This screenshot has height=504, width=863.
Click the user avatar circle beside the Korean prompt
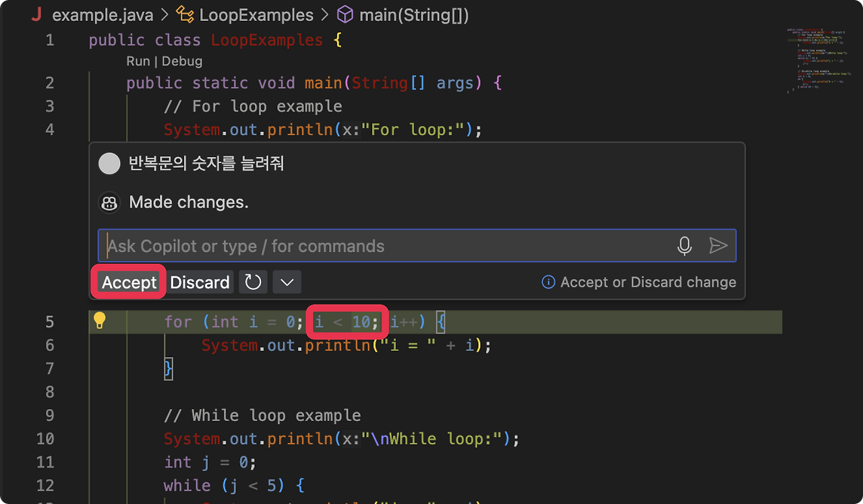[x=109, y=163]
